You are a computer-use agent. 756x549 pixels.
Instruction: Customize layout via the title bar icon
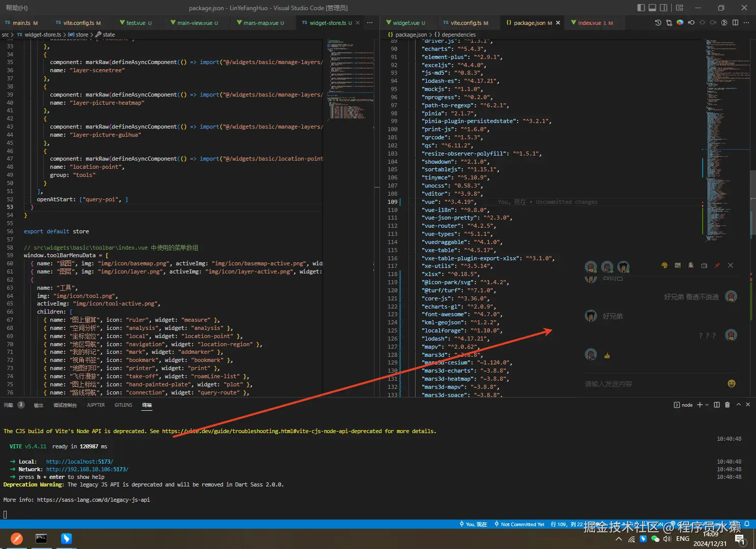point(680,8)
